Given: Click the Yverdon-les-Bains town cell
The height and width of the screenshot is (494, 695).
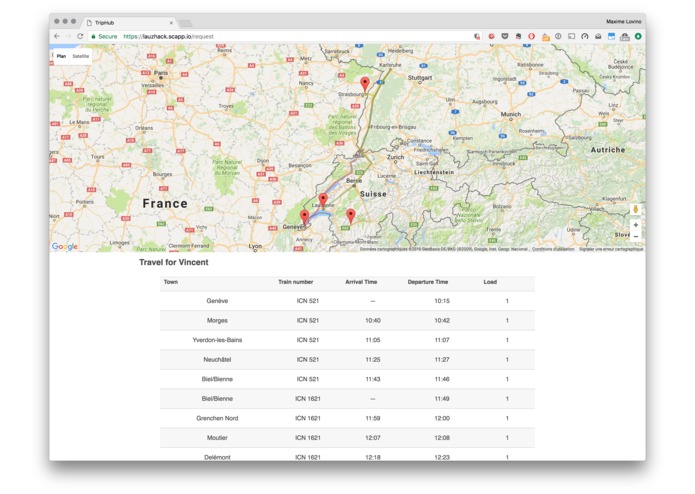Looking at the screenshot, I should [x=217, y=340].
